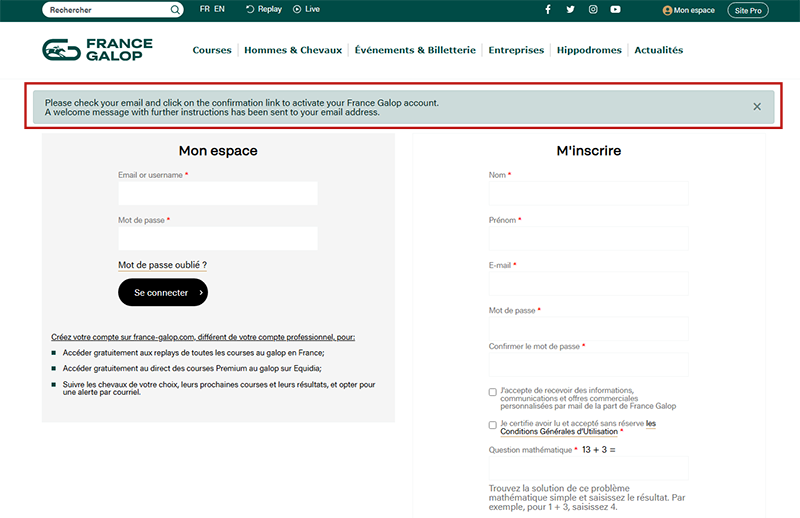The width and height of the screenshot is (800, 518).
Task: Click the France Galop logo
Action: pos(98,50)
